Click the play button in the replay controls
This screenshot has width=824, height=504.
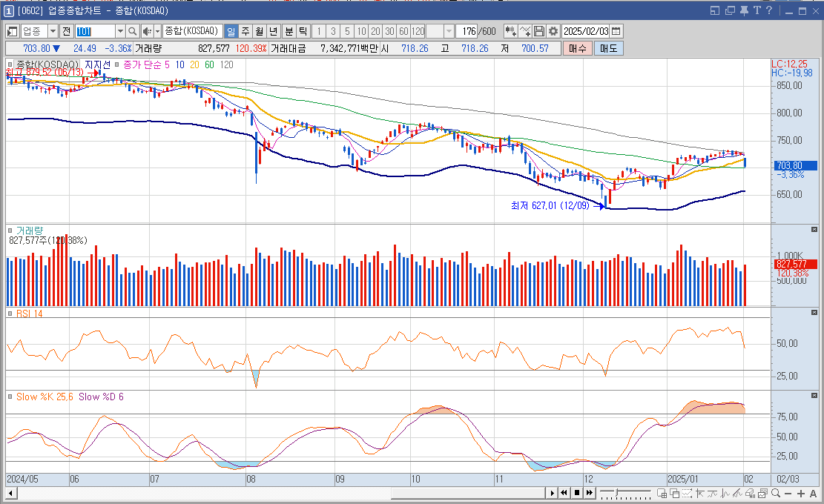click(x=552, y=493)
